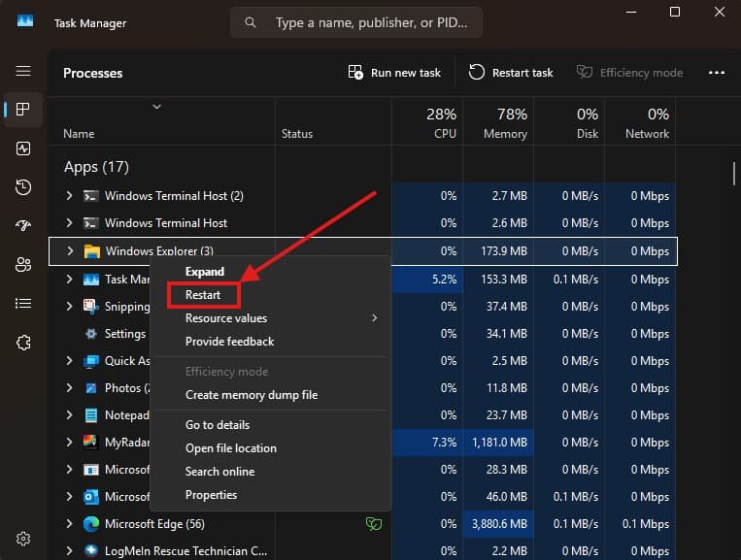741x560 pixels.
Task: Click the Efficiency mode toolbar button
Action: (x=629, y=73)
